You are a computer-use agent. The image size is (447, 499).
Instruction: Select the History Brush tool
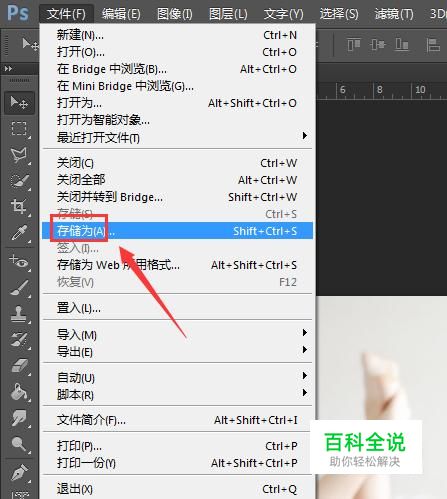[19, 340]
